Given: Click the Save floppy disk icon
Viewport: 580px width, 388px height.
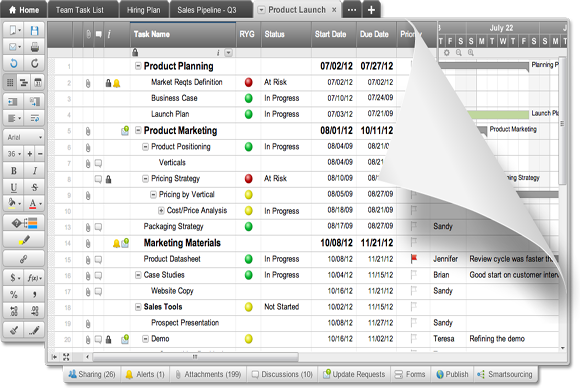Looking at the screenshot, I should pyautogui.click(x=34, y=30).
